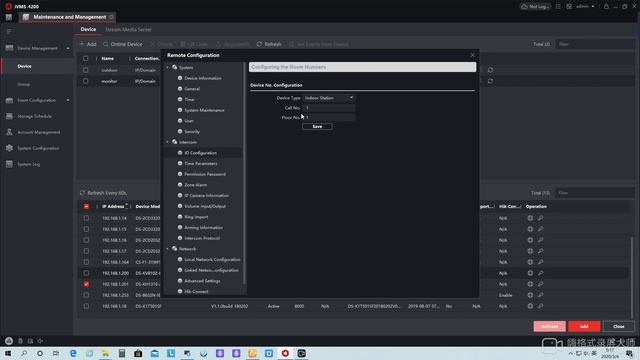Expand Event Configuration sidebar section
This screenshot has width=640, height=360.
point(68,100)
